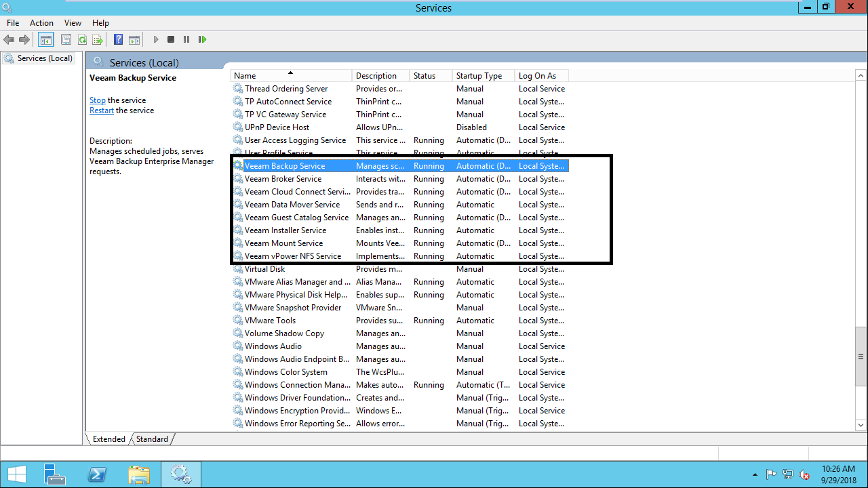Click the Stop Service toolbar icon
The image size is (868, 488).
point(171,40)
